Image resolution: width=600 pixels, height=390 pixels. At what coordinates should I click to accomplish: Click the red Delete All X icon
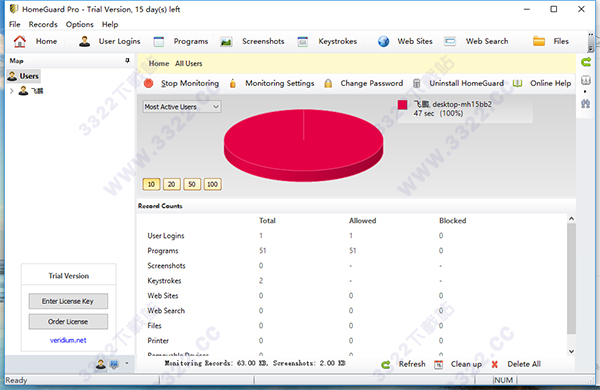(494, 364)
